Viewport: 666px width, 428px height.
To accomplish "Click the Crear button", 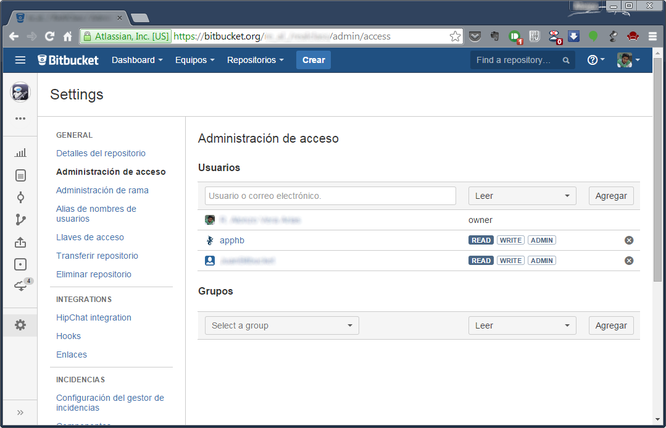I will click(313, 60).
